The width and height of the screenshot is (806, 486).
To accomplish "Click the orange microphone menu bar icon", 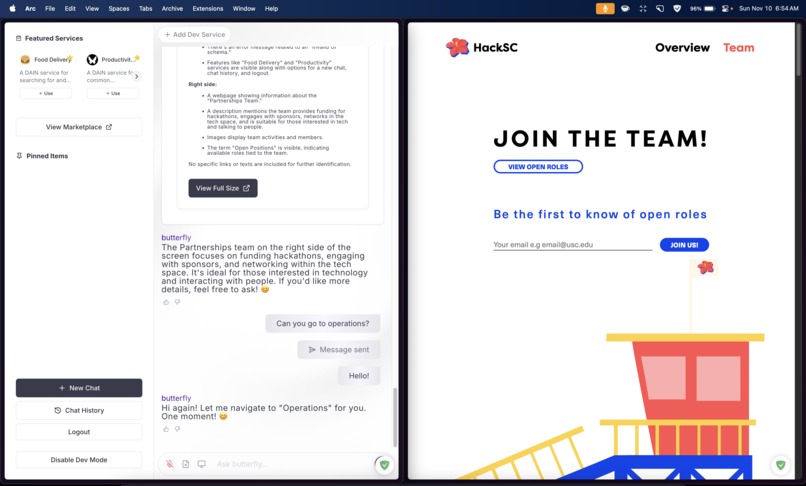I will tap(605, 9).
